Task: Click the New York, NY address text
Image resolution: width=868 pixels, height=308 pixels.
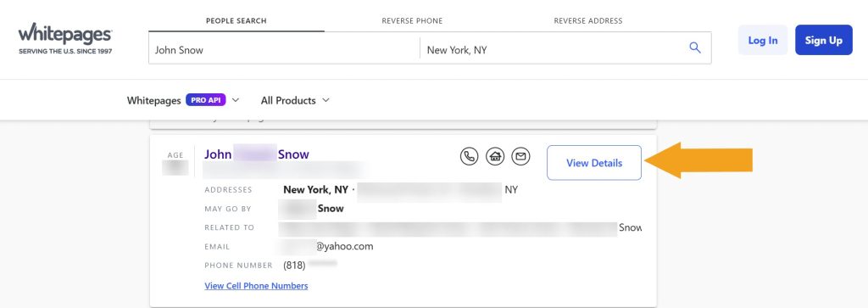Action: click(315, 189)
